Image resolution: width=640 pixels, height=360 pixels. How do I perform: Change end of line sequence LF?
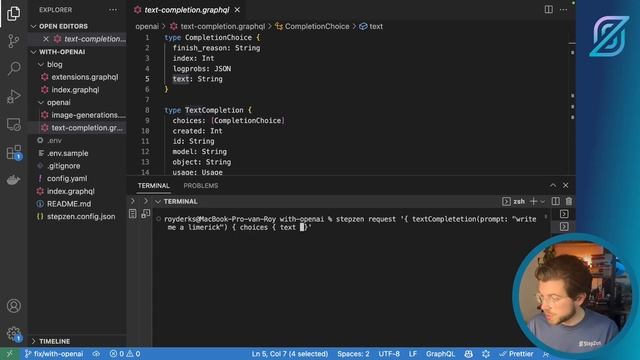pos(413,354)
